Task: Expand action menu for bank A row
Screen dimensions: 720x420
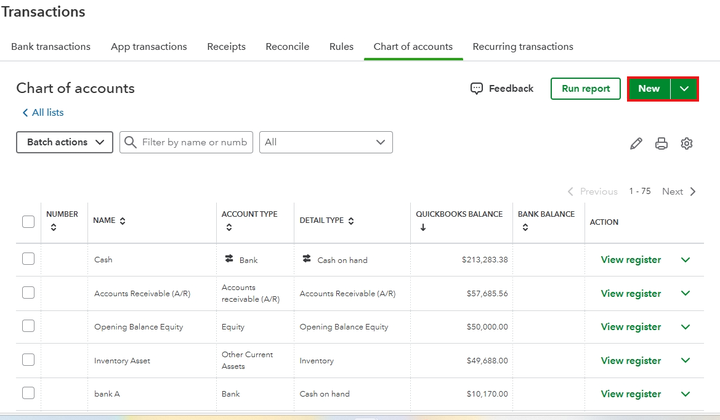Action: (x=686, y=394)
